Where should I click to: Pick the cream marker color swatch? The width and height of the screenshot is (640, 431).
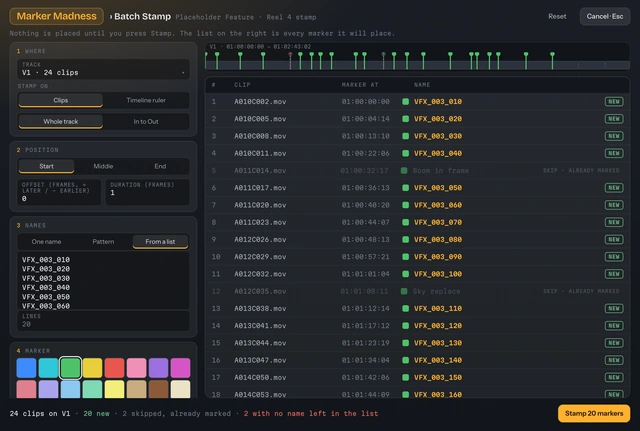pyautogui.click(x=180, y=389)
